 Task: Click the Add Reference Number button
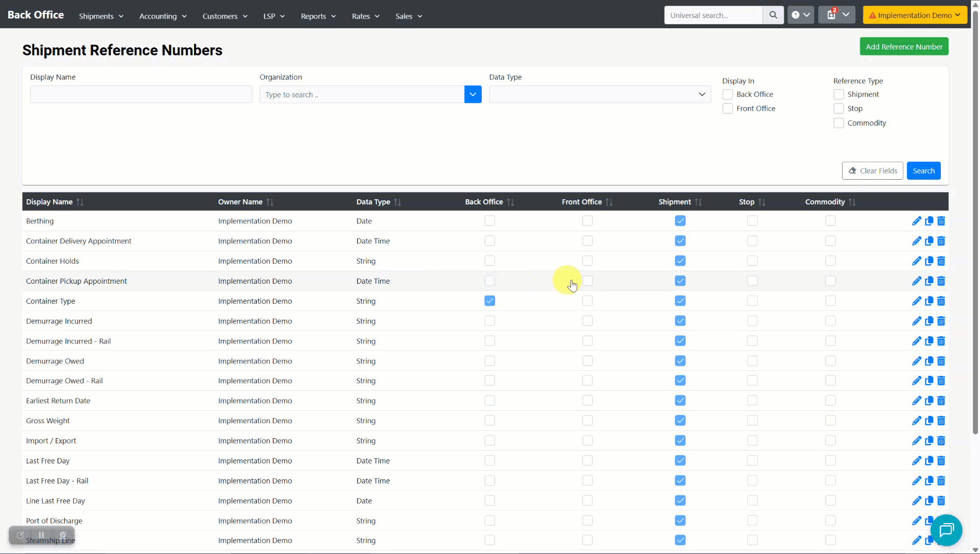coord(904,46)
